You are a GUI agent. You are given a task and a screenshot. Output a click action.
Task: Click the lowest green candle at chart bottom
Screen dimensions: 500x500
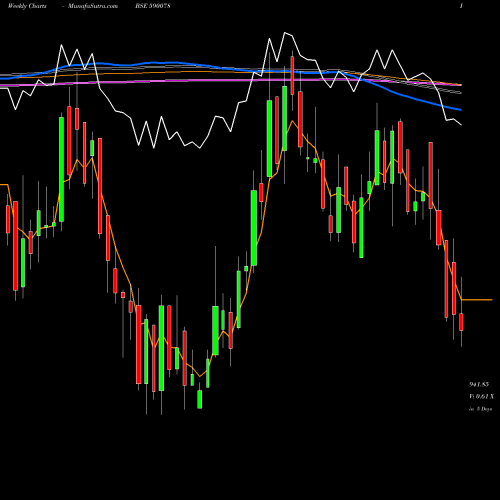tap(200, 399)
